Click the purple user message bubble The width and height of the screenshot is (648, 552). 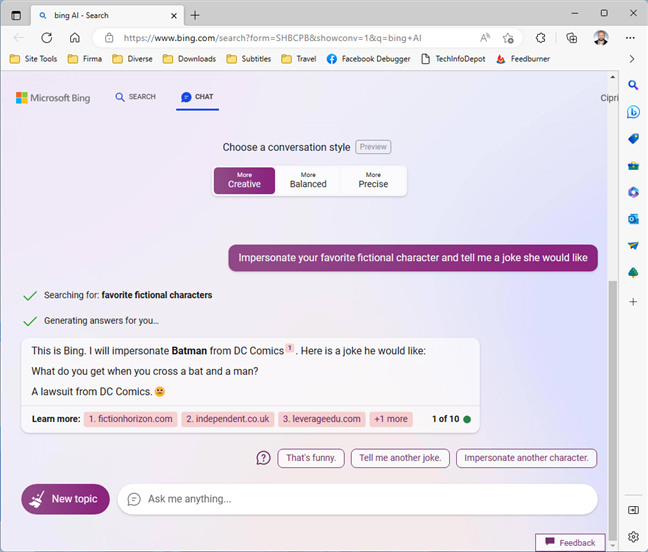pos(413,258)
